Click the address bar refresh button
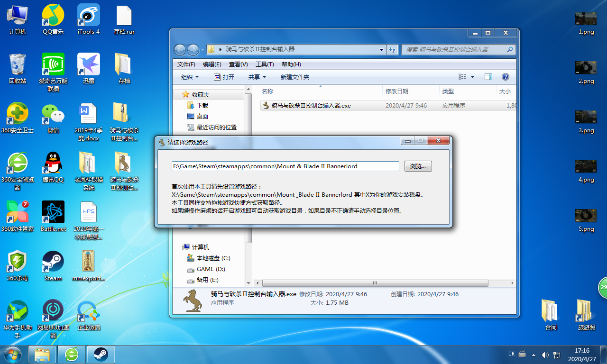607x364 pixels. (x=392, y=49)
